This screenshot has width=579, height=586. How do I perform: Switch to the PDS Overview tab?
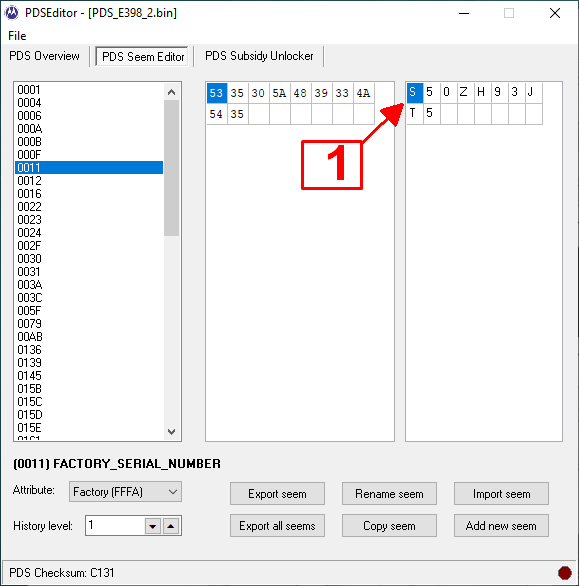pos(44,56)
